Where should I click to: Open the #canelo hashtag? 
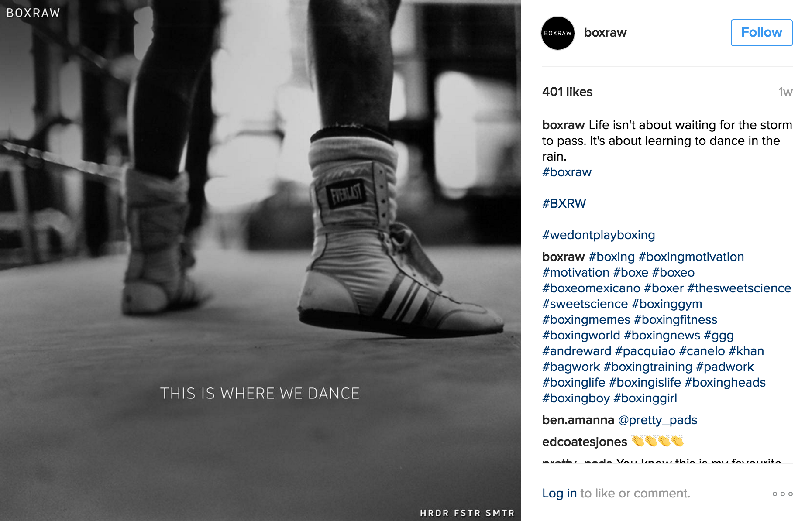[702, 351]
